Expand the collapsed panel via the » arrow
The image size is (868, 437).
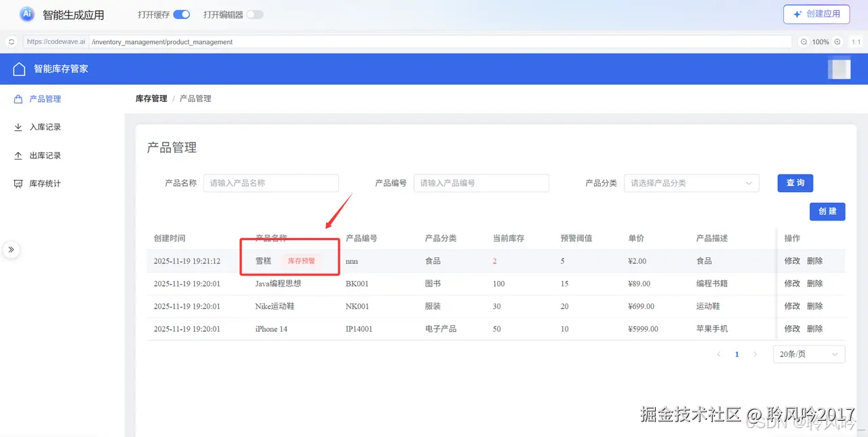(12, 250)
